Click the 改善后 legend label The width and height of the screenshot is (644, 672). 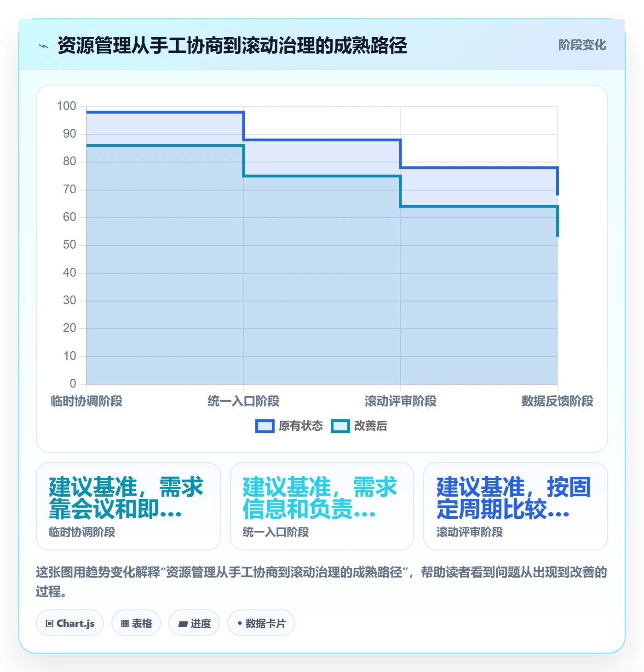pos(371,426)
